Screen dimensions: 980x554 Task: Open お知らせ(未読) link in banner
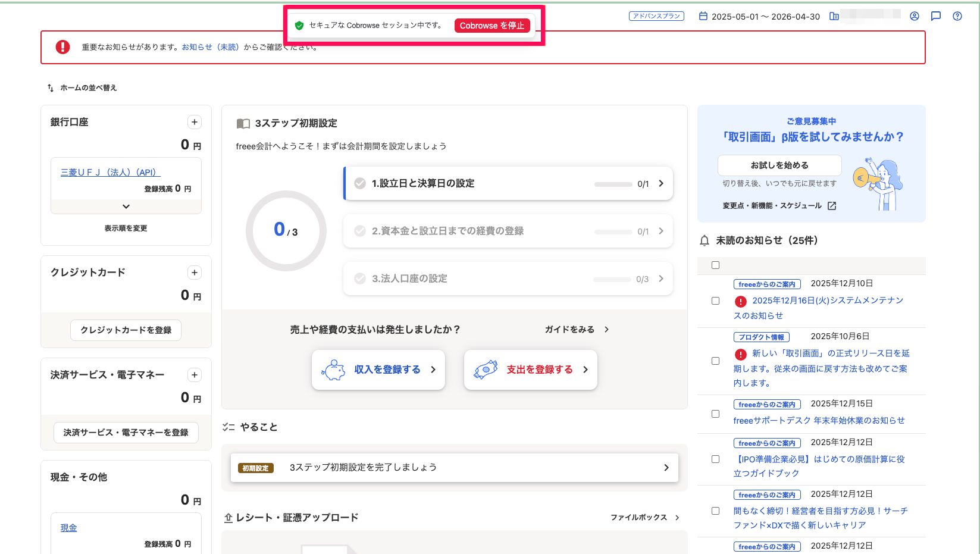(210, 47)
